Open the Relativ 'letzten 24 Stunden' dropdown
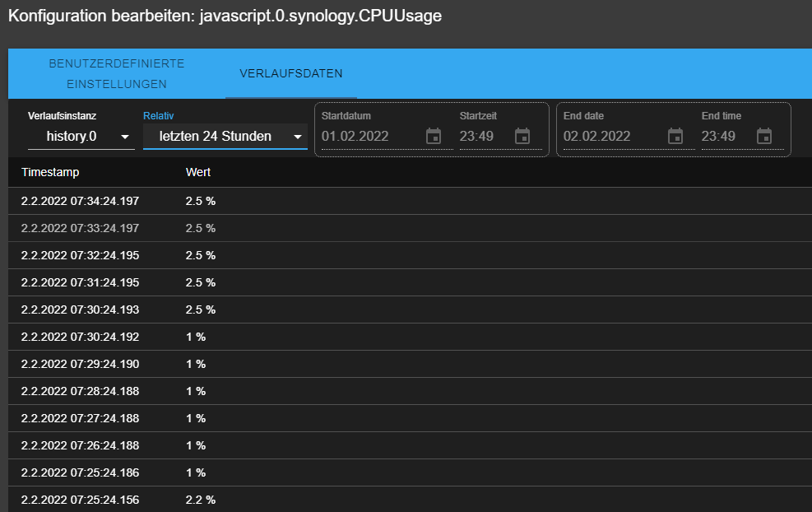Image resolution: width=812 pixels, height=512 pixels. [225, 137]
